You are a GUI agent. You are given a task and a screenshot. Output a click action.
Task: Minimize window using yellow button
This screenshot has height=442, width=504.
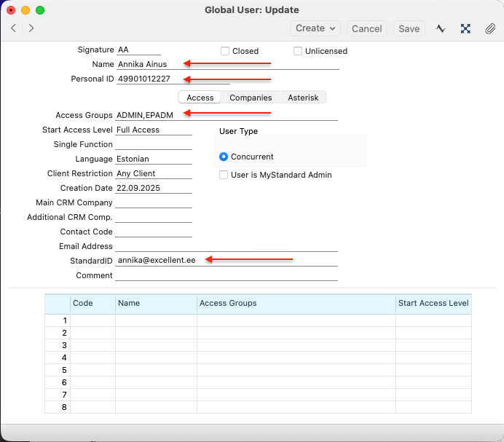click(25, 10)
